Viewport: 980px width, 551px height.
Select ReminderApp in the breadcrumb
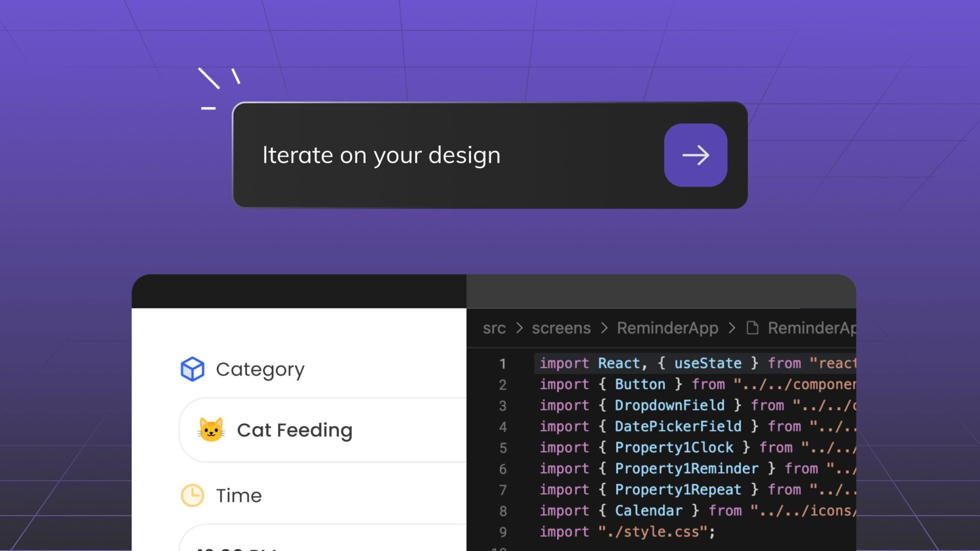pos(668,328)
